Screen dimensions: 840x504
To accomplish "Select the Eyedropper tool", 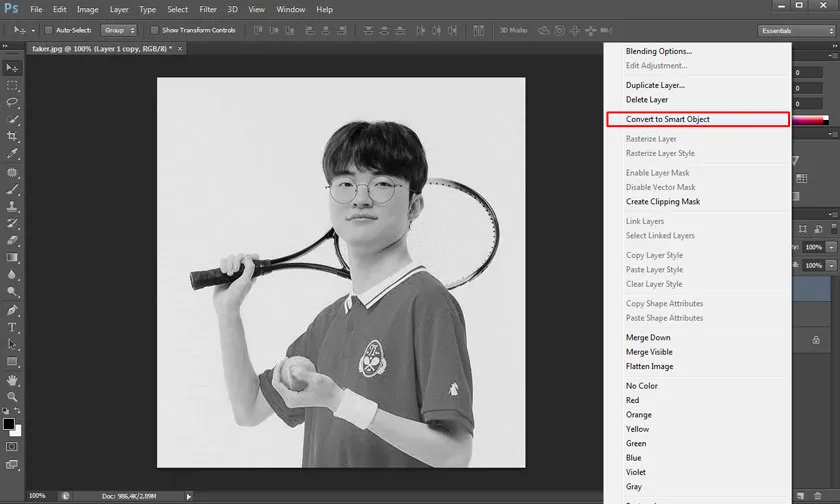I will point(12,154).
